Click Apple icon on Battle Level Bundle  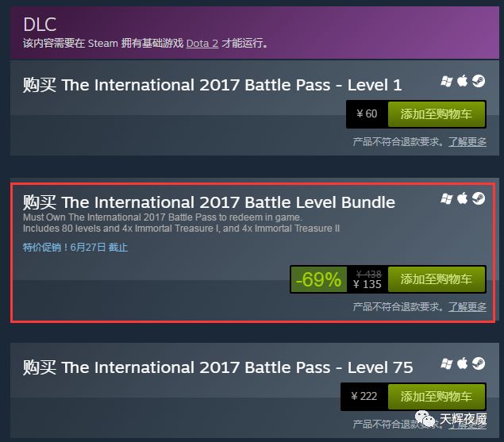(x=462, y=198)
